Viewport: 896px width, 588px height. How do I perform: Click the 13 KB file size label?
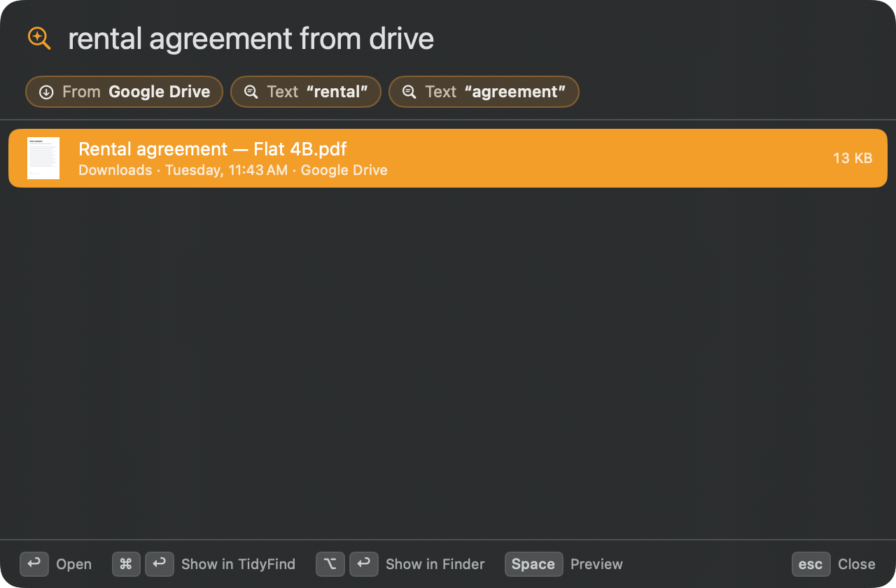853,158
